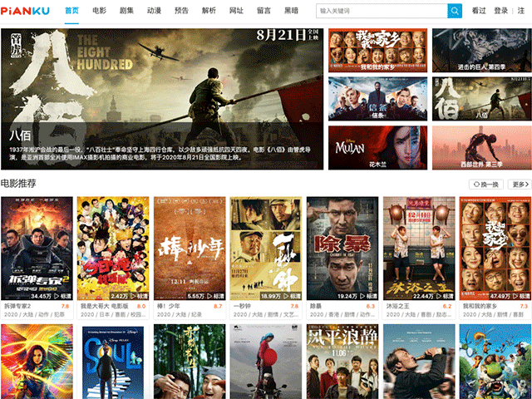The width and height of the screenshot is (532, 399).
Task: Open the 预告 navigation tab
Action: click(181, 11)
